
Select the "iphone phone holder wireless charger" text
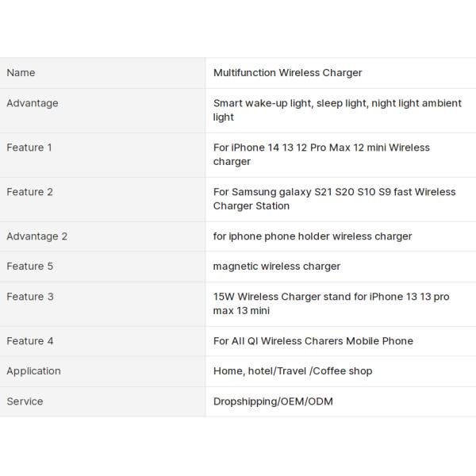313,236
